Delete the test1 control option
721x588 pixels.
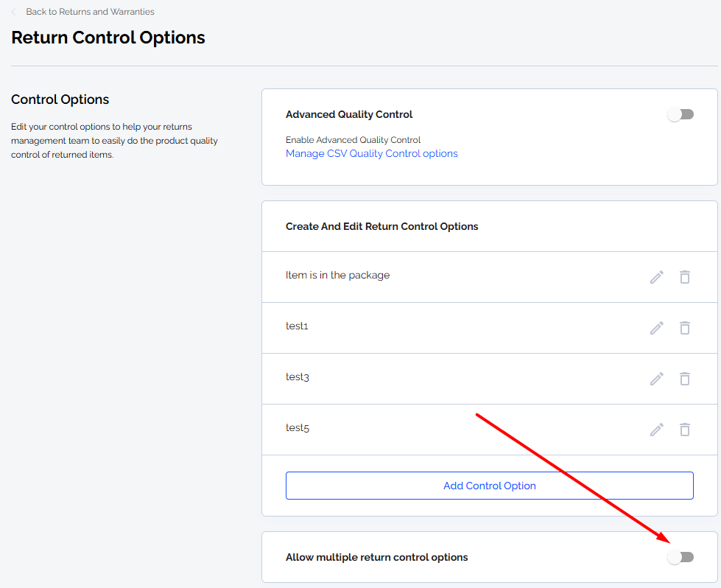[685, 328]
